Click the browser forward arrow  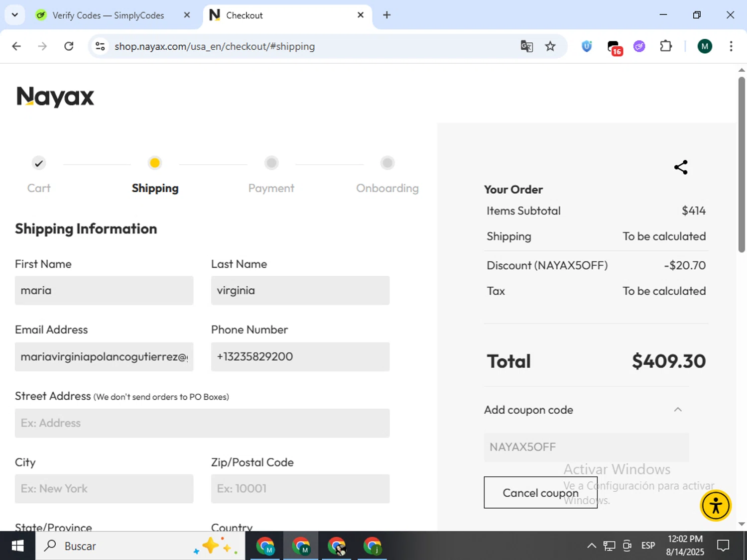tap(42, 46)
